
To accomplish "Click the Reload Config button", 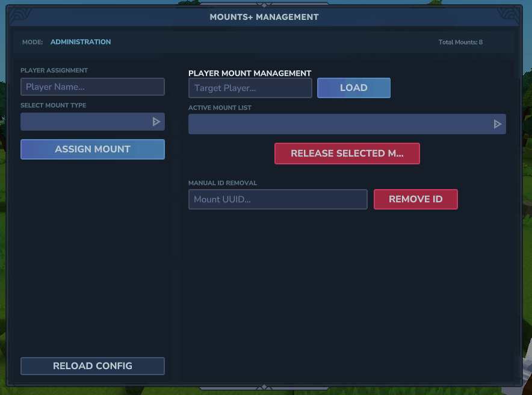I will coord(92,366).
